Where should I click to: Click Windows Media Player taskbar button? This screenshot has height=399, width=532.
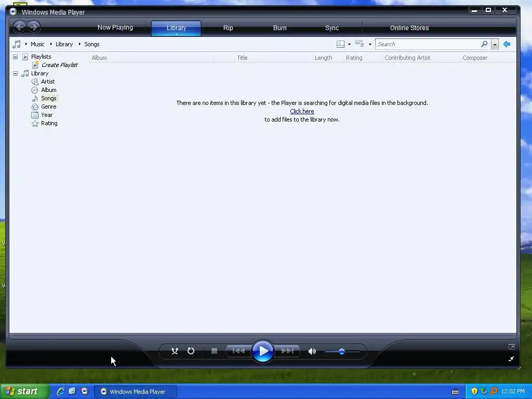tap(135, 392)
